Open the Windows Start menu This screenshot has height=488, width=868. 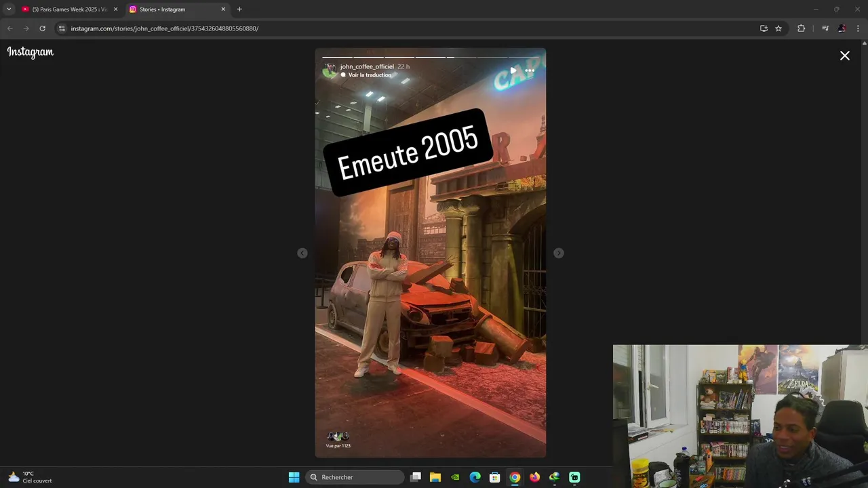click(294, 477)
